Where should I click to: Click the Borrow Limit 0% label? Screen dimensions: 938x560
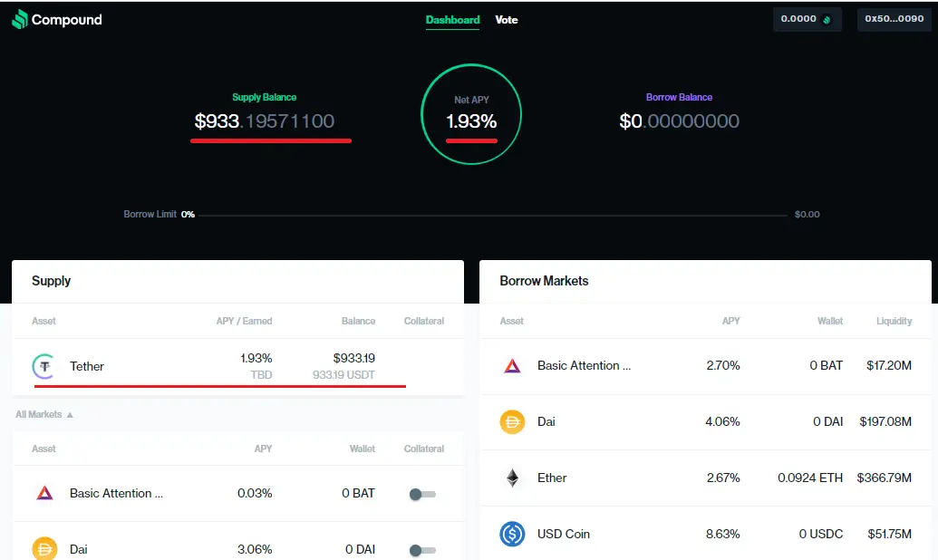coord(160,214)
